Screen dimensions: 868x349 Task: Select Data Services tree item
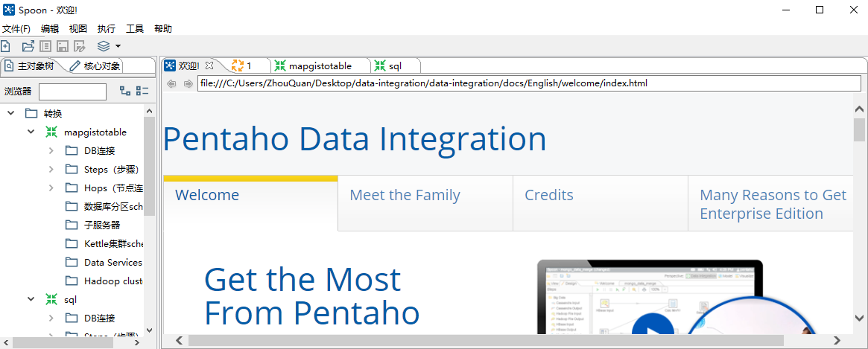coord(113,262)
